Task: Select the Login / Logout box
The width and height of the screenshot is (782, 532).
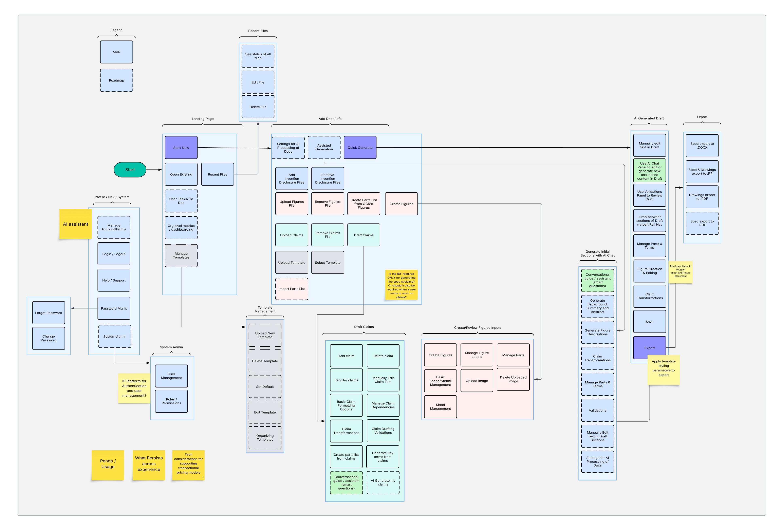Action: click(114, 254)
